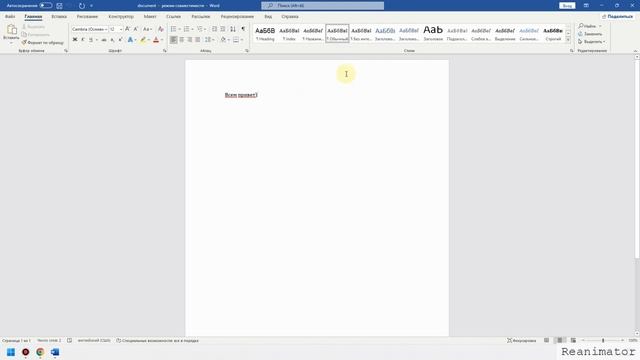Open the Выделить dropdown

pyautogui.click(x=591, y=42)
